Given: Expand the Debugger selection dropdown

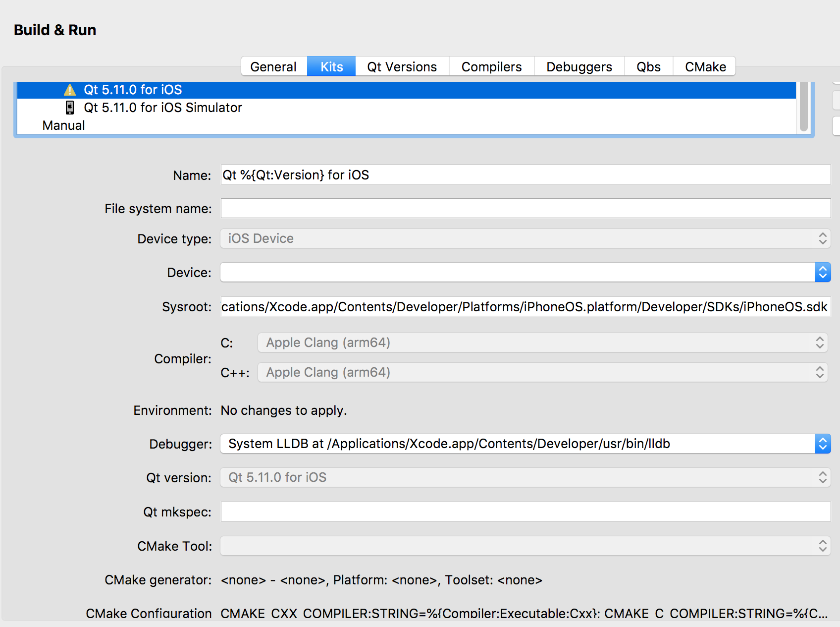Looking at the screenshot, I should coord(525,444).
